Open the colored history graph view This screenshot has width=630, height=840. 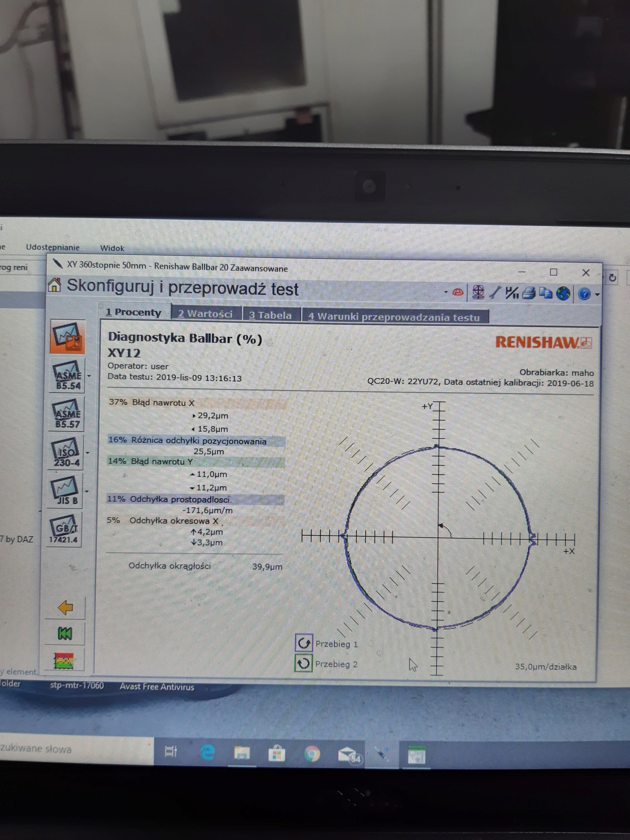click(x=64, y=661)
